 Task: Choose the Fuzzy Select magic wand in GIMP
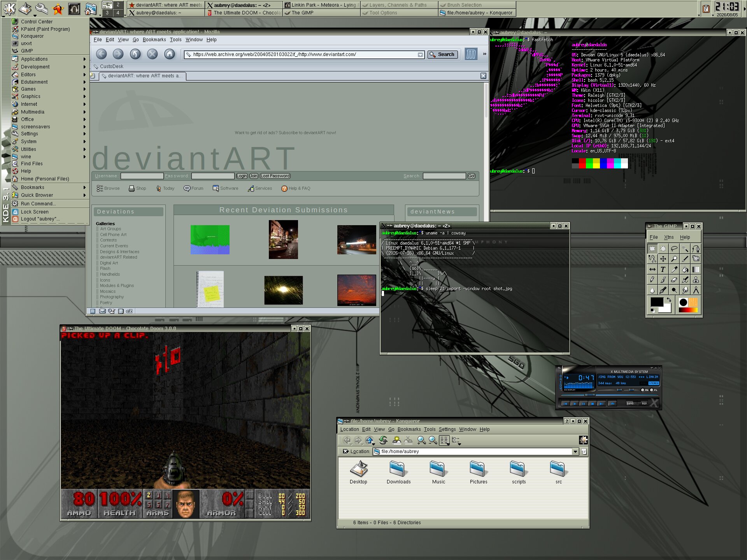pos(685,248)
